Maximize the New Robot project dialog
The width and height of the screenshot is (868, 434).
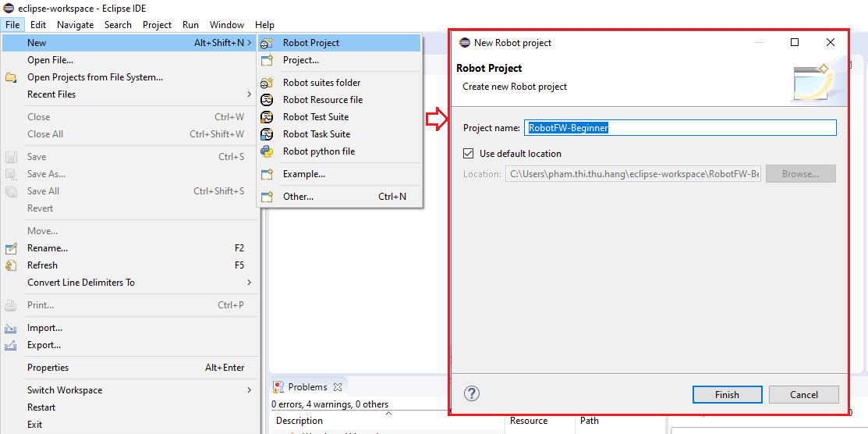click(795, 42)
